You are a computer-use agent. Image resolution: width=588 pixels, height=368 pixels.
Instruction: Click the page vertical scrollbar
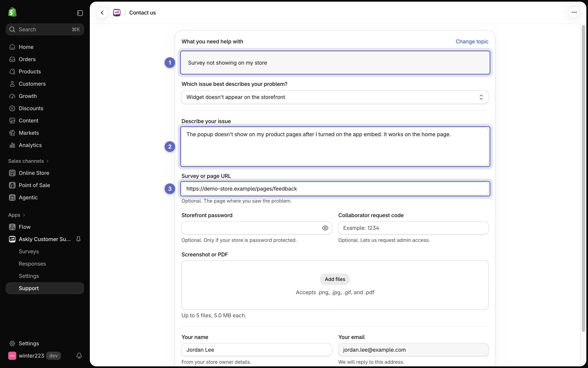(583, 178)
